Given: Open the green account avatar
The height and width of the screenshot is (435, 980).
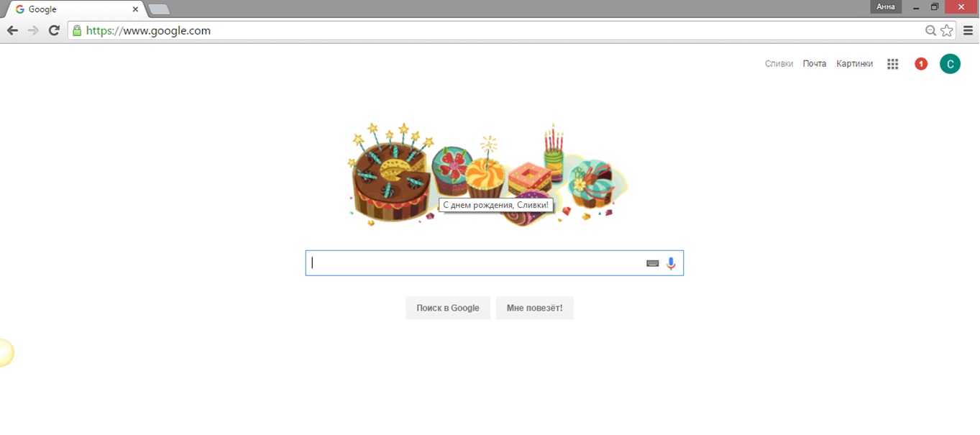Looking at the screenshot, I should (950, 64).
